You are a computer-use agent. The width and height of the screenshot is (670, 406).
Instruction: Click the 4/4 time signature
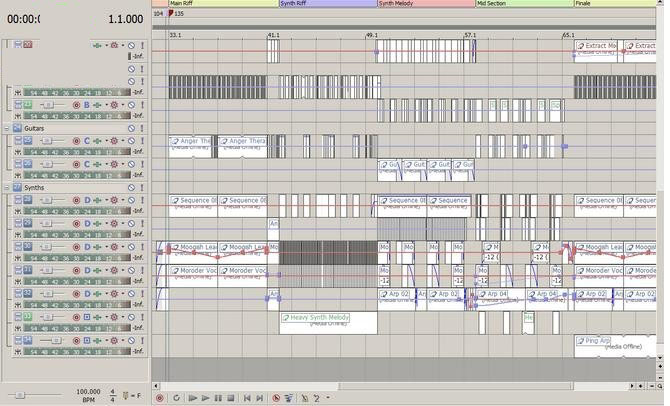(112, 395)
